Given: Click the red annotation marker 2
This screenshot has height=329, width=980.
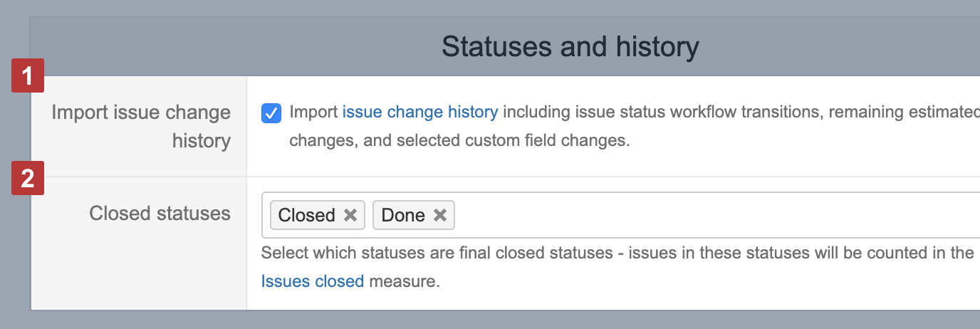Looking at the screenshot, I should click(x=28, y=178).
